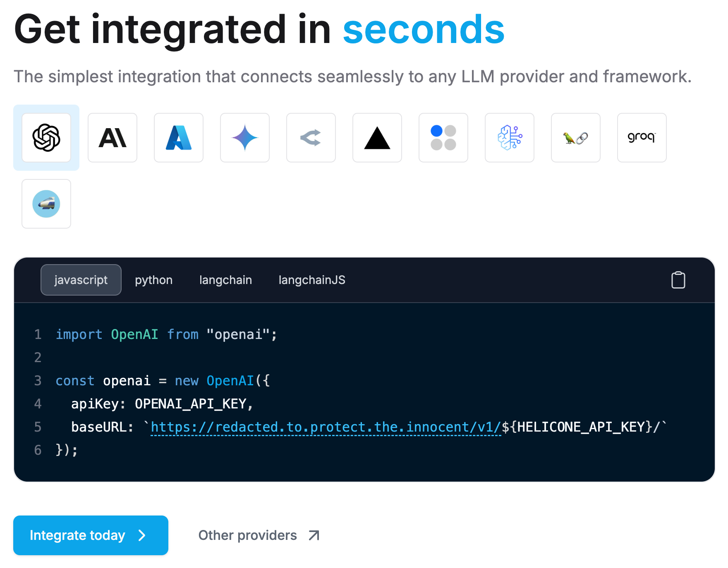Click the 'const openai = new OpenAI({' line
The height and width of the screenshot is (568, 728).
tap(163, 381)
